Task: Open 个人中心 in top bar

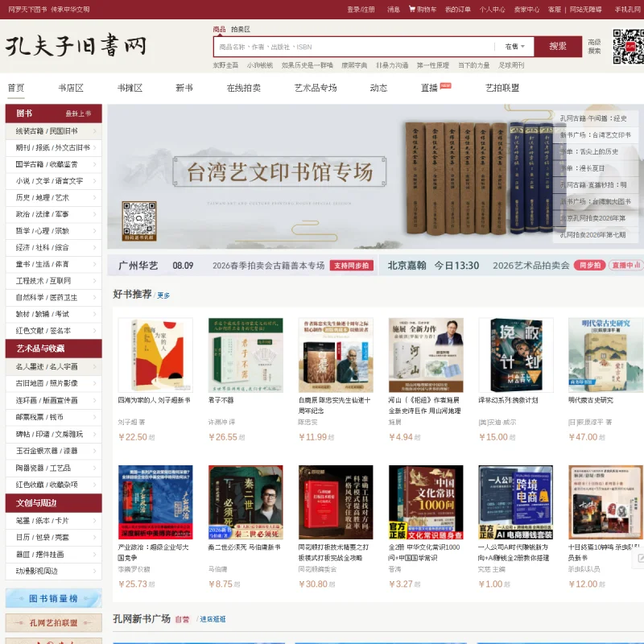Action: [492, 9]
